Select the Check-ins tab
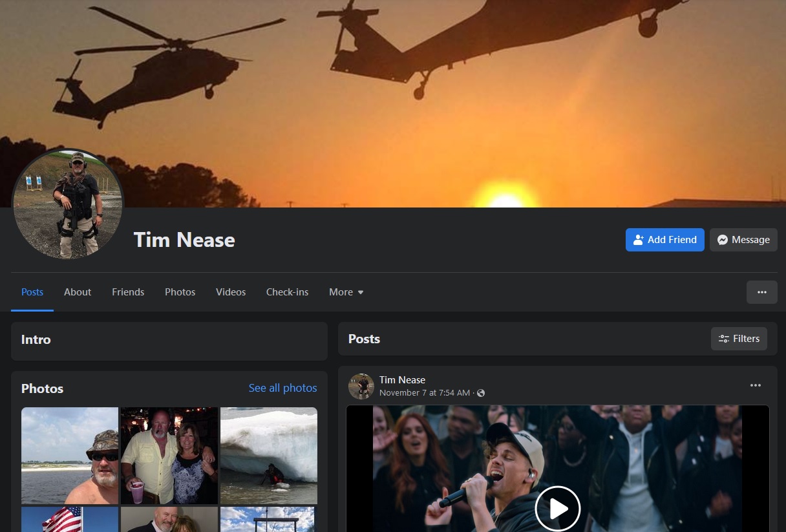This screenshot has height=532, width=786. (x=287, y=292)
